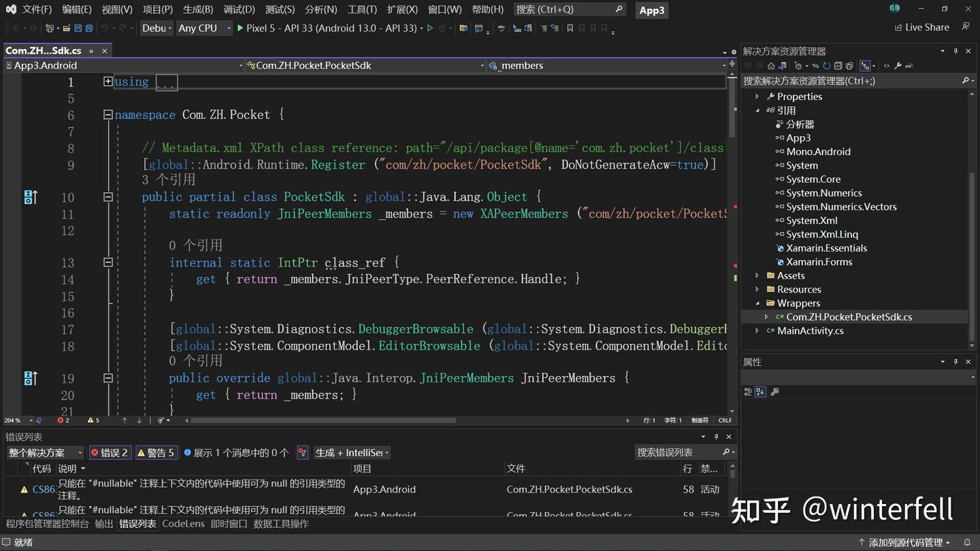This screenshot has height=551, width=980.
Task: Click the Bookmark icon in the main toolbar
Action: point(570,29)
